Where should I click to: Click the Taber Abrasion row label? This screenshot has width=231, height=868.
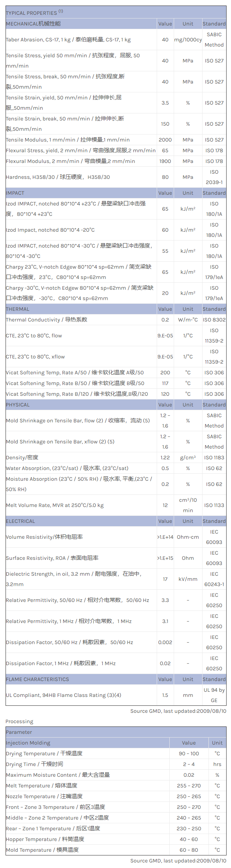point(68,40)
